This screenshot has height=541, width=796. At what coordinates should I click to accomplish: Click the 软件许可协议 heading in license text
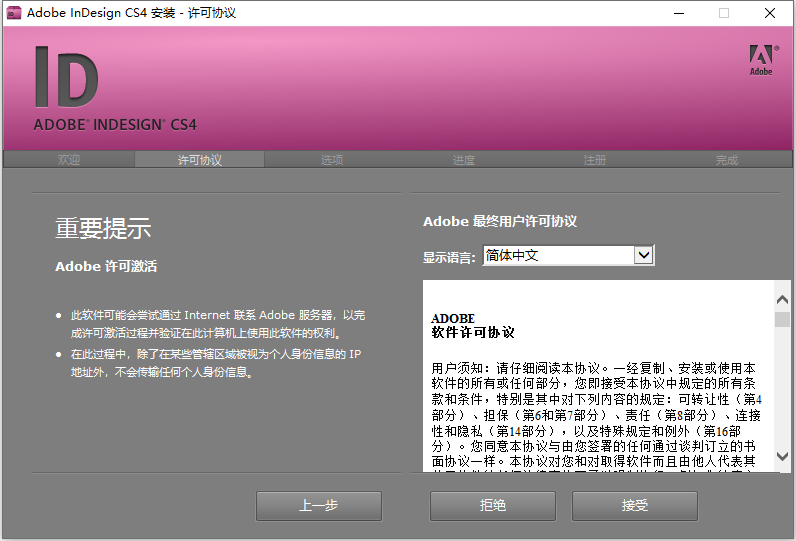(x=473, y=332)
